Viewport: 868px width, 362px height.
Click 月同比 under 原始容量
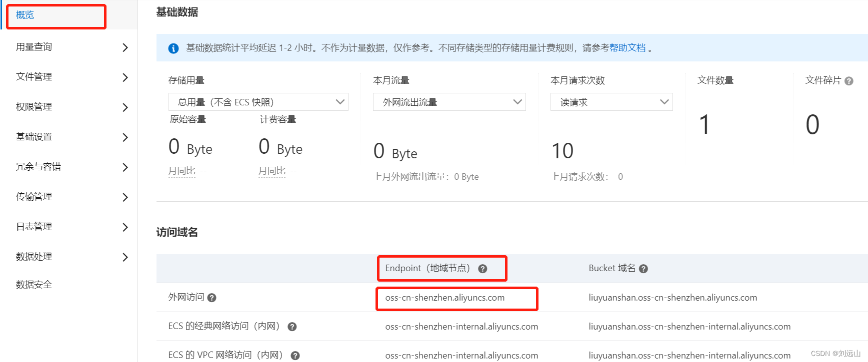pyautogui.click(x=182, y=171)
